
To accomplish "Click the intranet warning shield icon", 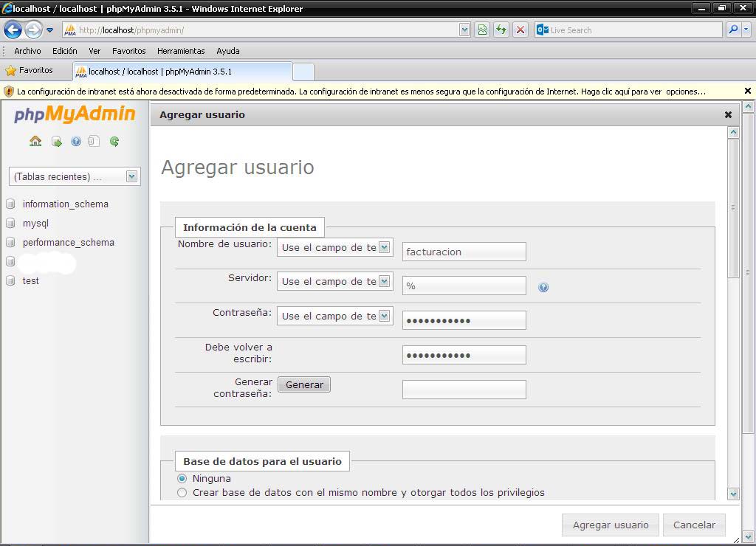I will [9, 91].
